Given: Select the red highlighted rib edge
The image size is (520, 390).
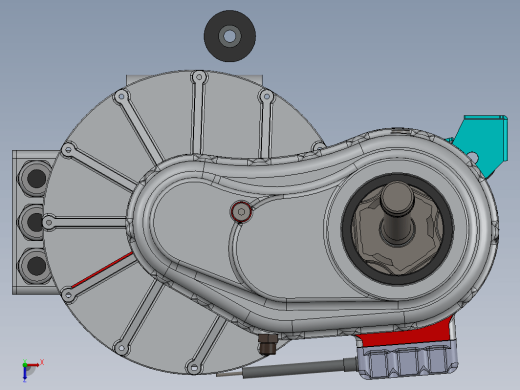Looking at the screenshot, I should click(x=102, y=270).
